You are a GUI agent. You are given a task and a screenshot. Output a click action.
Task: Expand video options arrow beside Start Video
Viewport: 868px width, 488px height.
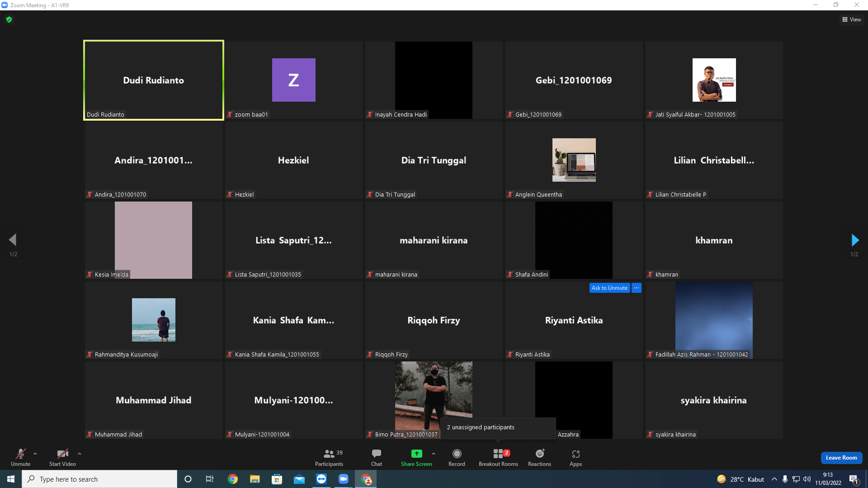click(80, 454)
